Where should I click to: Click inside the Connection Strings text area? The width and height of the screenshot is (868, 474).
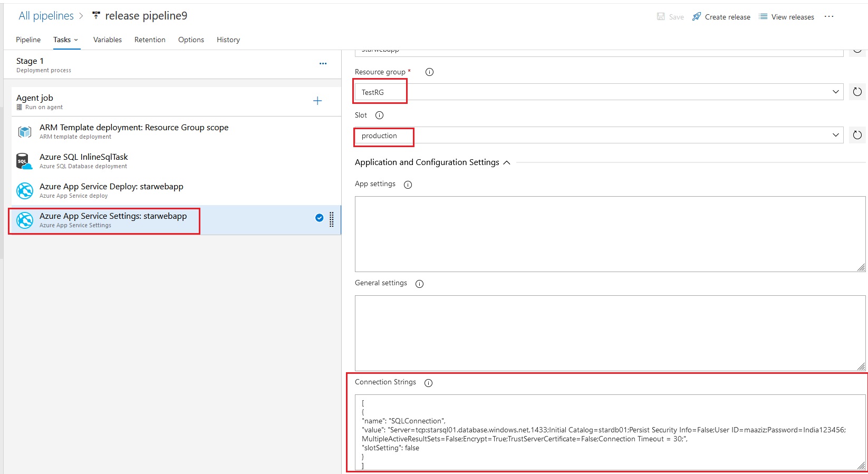610,432
